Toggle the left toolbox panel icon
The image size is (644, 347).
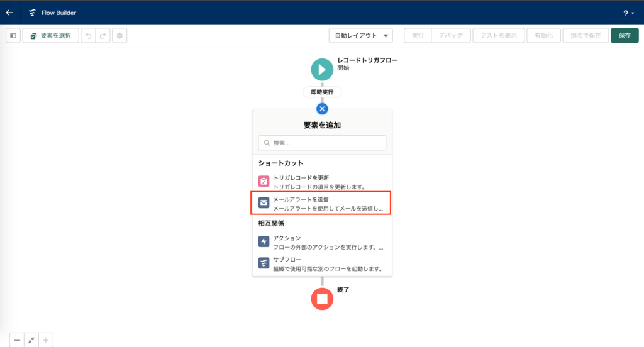13,36
